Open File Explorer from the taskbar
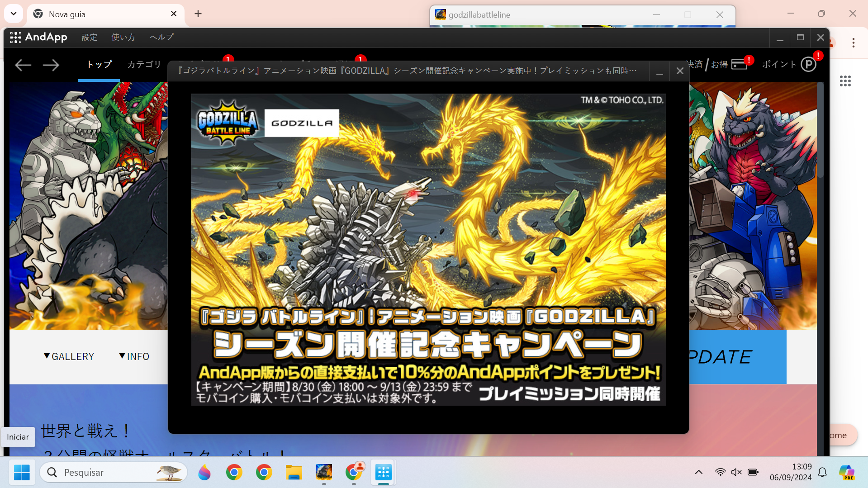This screenshot has height=488, width=868. (294, 473)
